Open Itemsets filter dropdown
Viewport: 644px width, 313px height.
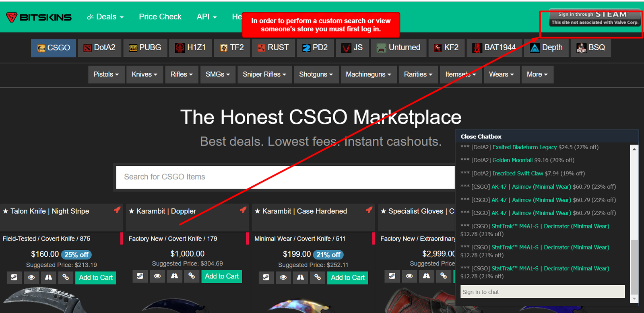tap(461, 74)
